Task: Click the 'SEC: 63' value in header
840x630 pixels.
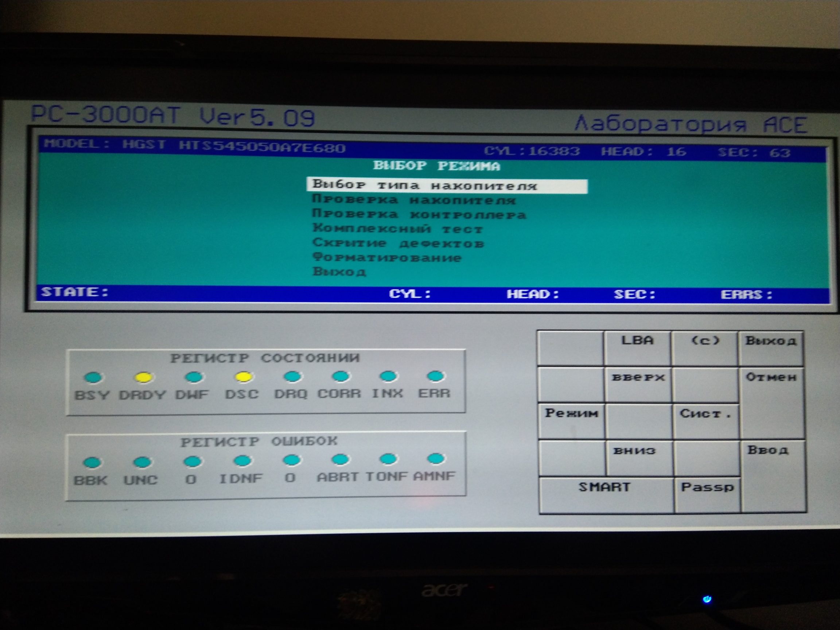Action: [x=754, y=152]
